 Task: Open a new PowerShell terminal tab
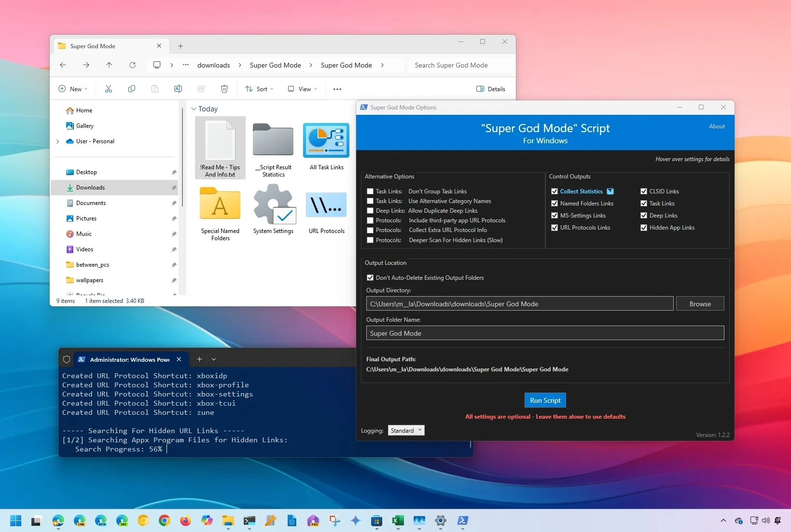199,359
